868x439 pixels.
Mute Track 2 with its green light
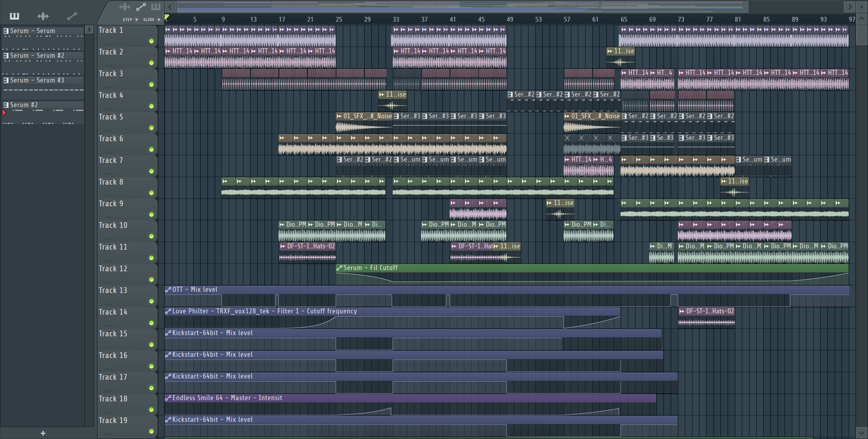[x=151, y=63]
